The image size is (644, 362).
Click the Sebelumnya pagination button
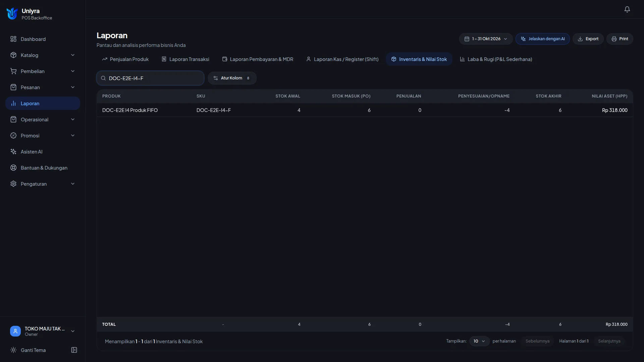pyautogui.click(x=537, y=341)
